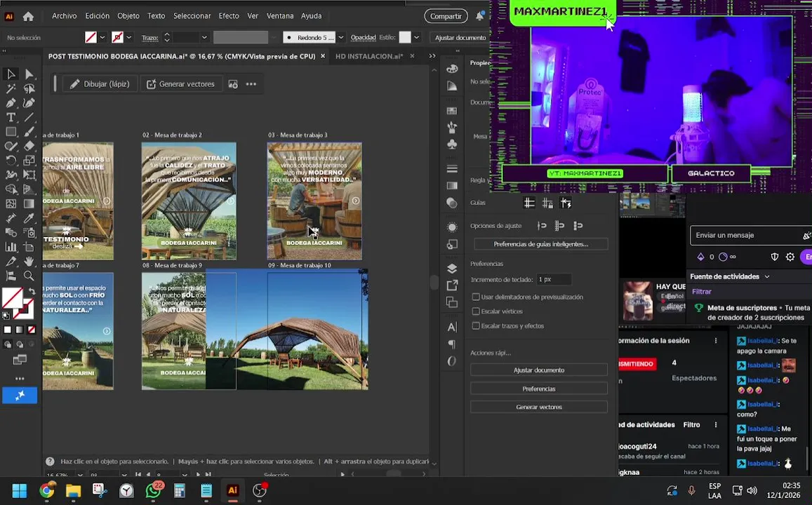Screen dimensions: 812x505
Task: Open the Character panel icon
Action: click(452, 327)
